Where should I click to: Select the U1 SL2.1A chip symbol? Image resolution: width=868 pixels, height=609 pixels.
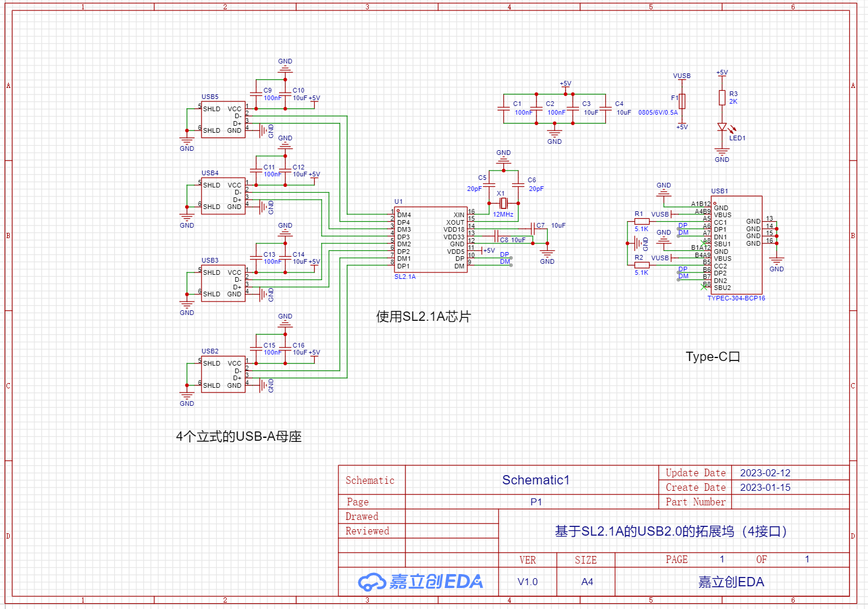[x=431, y=239]
